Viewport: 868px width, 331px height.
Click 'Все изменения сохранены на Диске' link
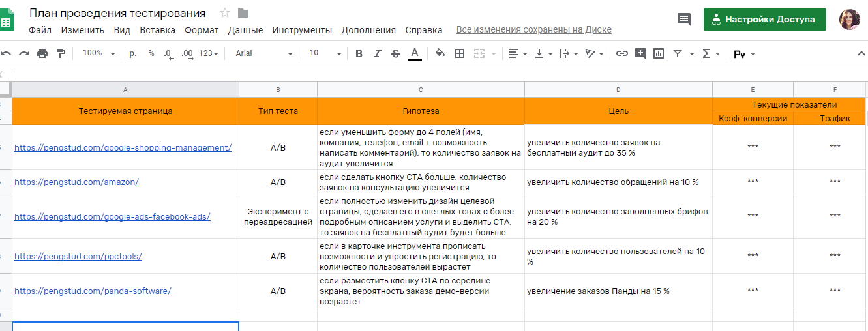pos(534,30)
